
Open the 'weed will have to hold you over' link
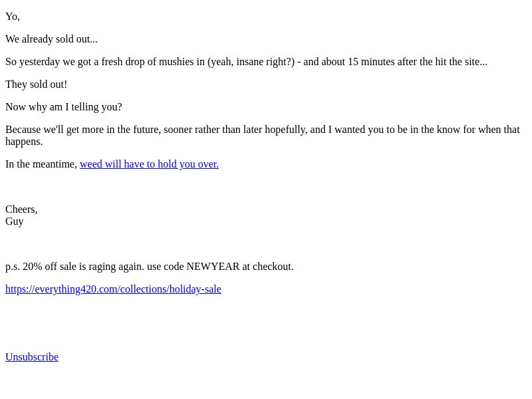coord(149,164)
